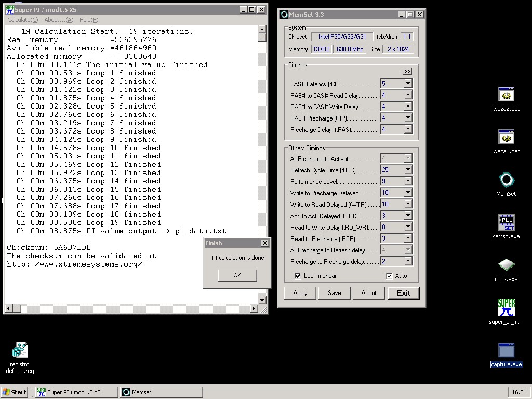Open the Calculate(C) menu in Super PI
This screenshot has height=399, width=532.
tap(23, 20)
